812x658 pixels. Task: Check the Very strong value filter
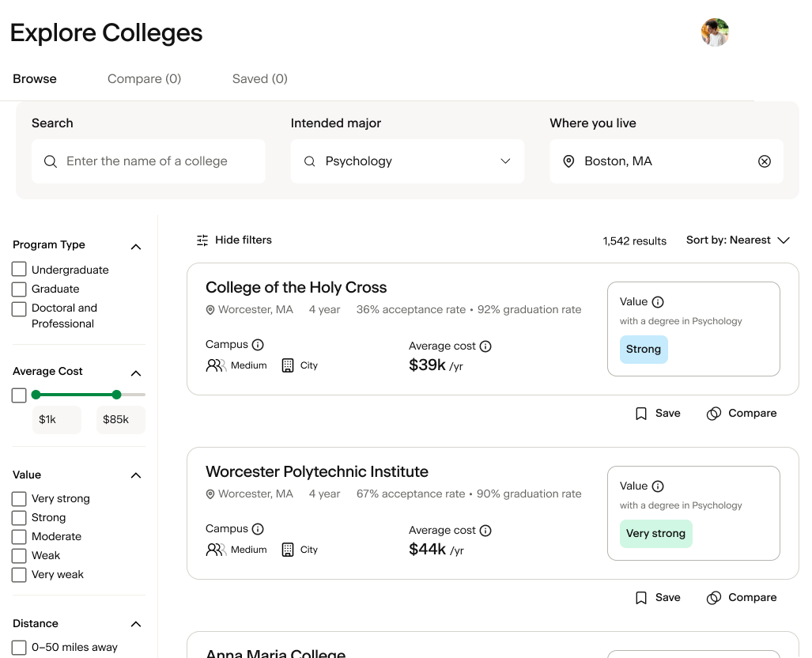[x=19, y=499]
